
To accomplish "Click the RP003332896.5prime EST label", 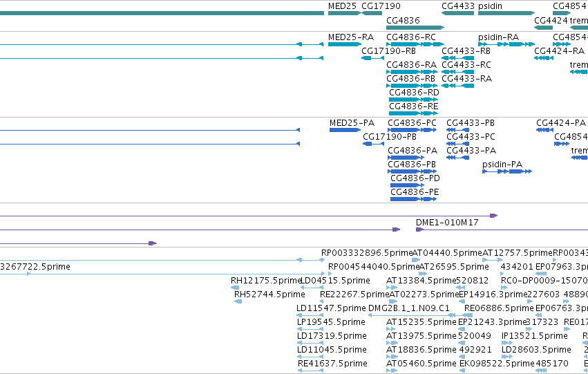I will pyautogui.click(x=367, y=253).
